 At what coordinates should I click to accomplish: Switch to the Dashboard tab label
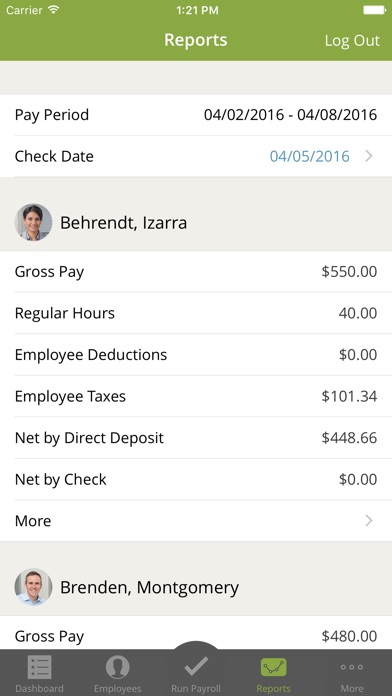[x=40, y=688]
